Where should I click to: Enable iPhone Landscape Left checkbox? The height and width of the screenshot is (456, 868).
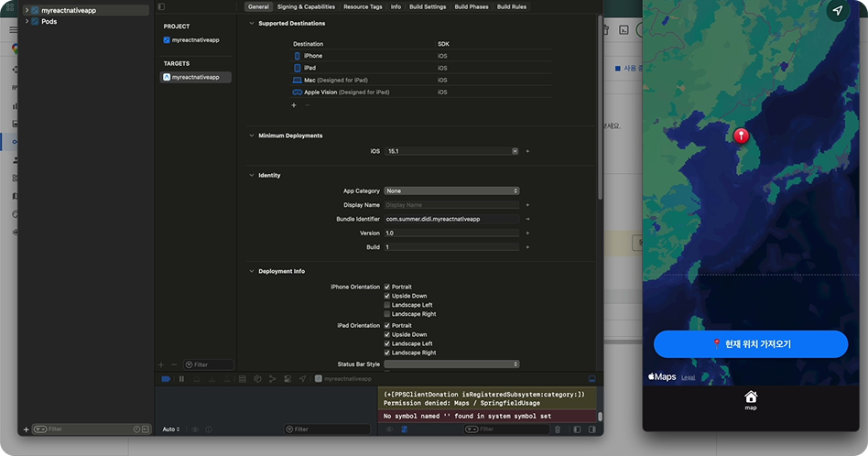pyautogui.click(x=387, y=305)
